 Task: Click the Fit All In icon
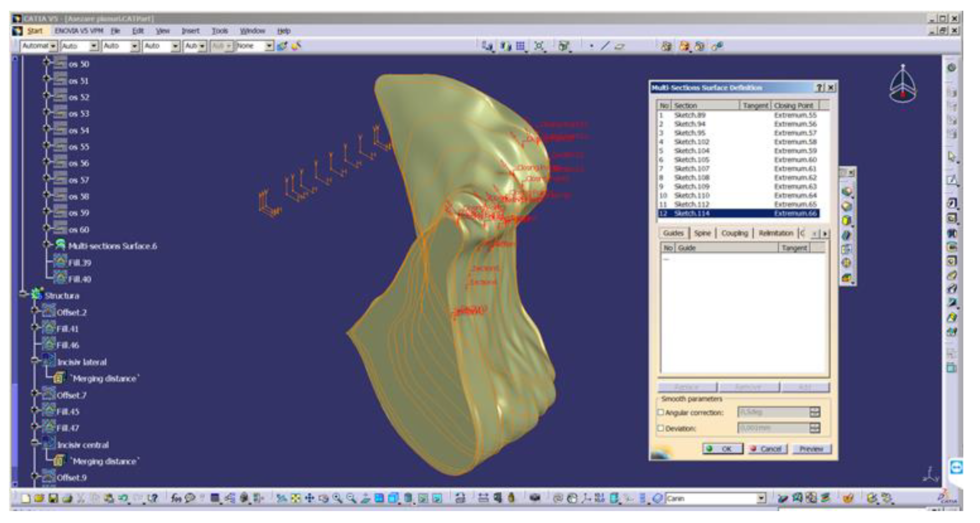click(x=296, y=498)
